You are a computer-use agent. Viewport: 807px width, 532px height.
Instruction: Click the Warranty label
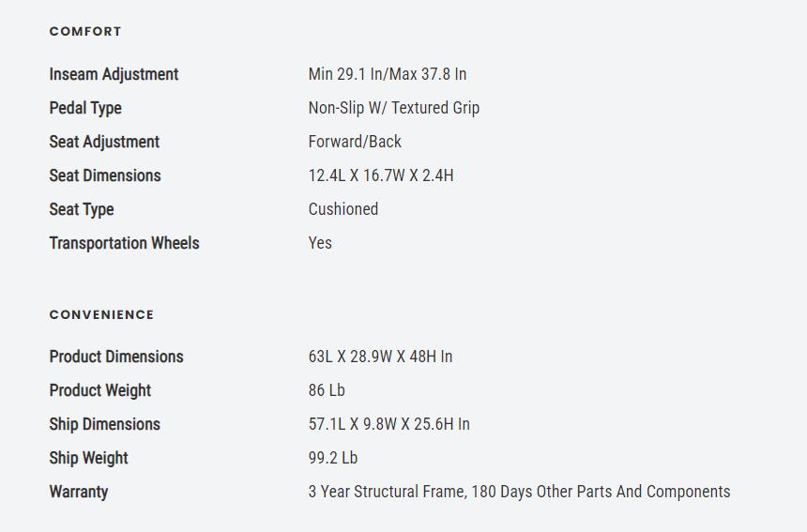(x=79, y=492)
